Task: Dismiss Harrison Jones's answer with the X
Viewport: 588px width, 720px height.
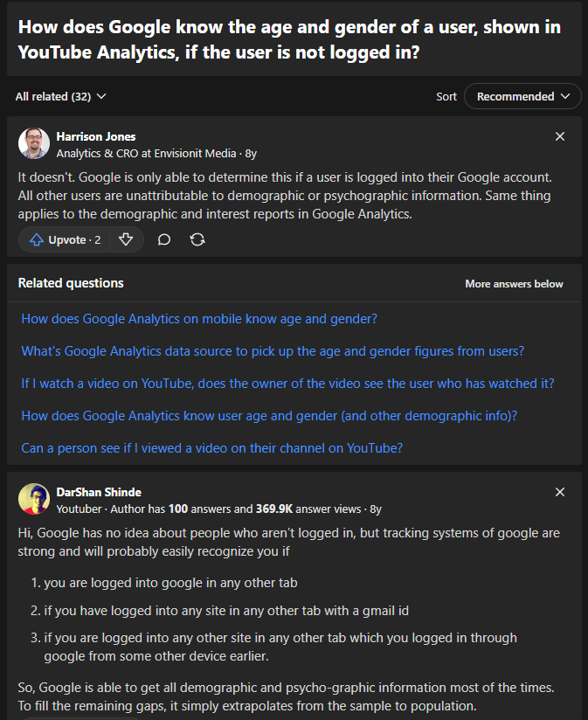Action: tap(560, 136)
